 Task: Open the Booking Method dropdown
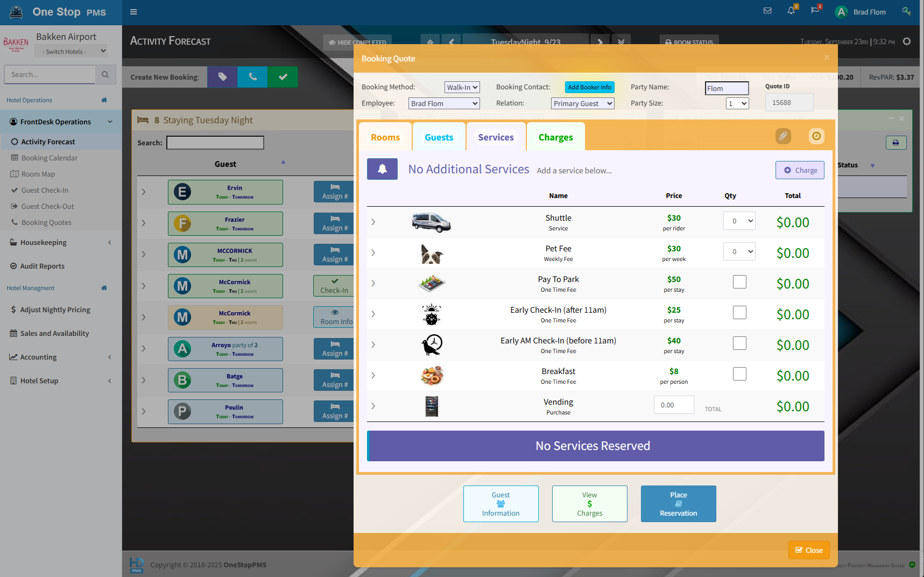click(462, 87)
